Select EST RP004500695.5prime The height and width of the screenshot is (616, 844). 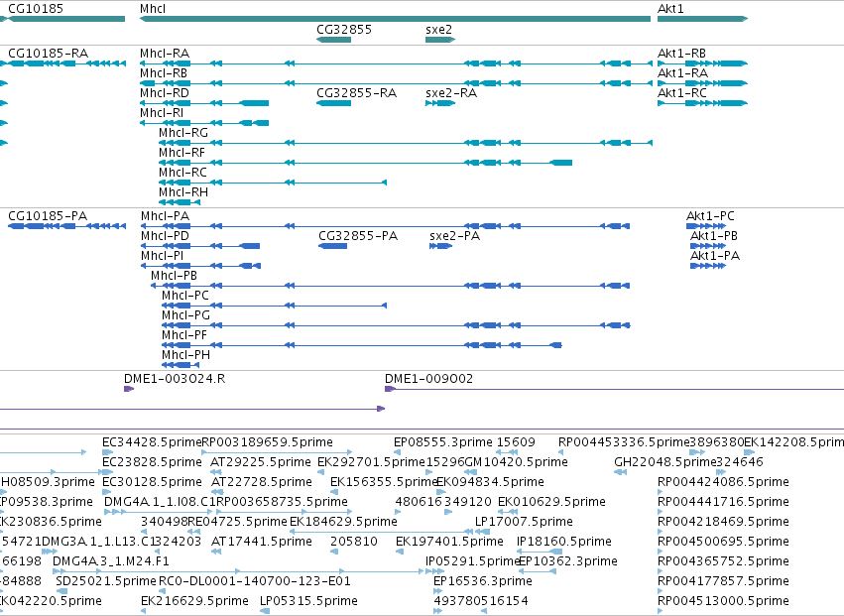pos(662,552)
